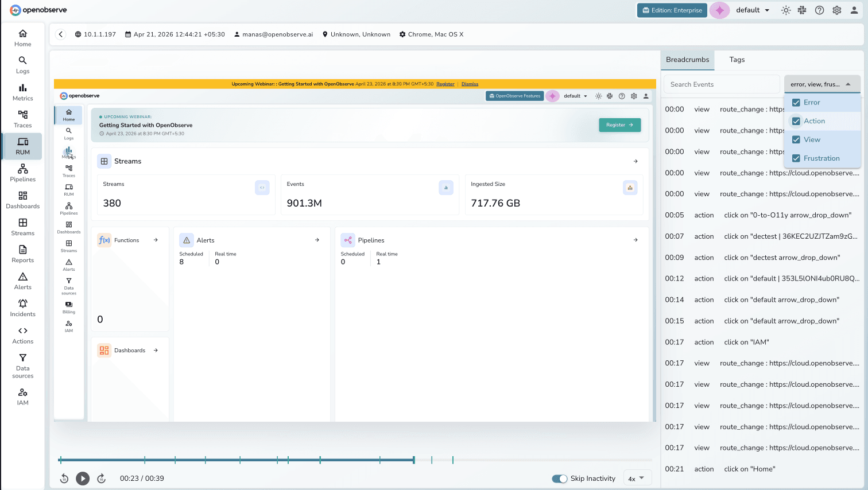
Task: Disable the Skip Inactivity toggle
Action: pos(560,478)
